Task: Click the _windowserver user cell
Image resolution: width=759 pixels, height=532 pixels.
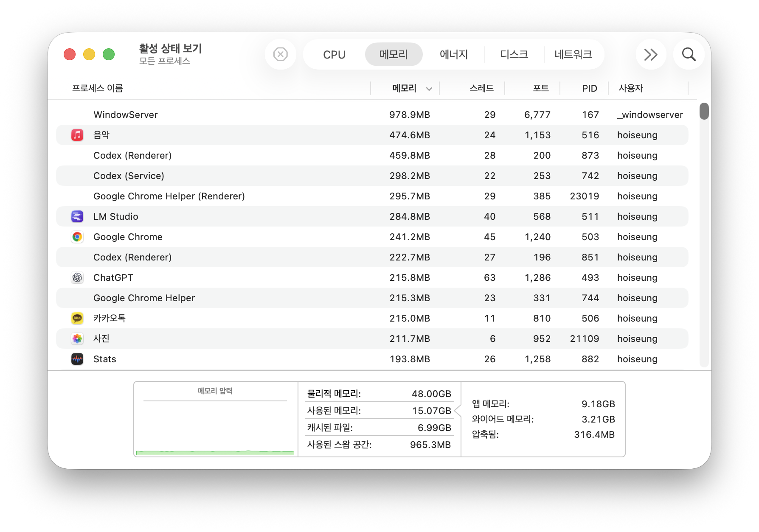Action: (650, 115)
